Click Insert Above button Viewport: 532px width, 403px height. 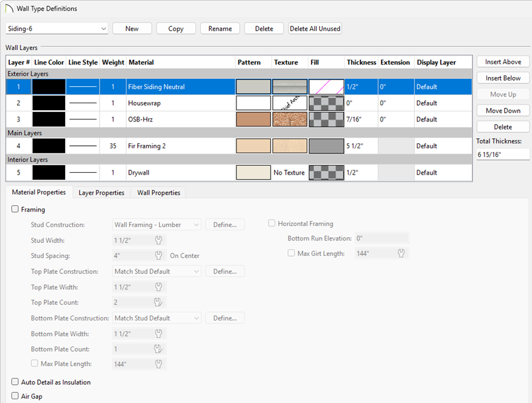(503, 62)
